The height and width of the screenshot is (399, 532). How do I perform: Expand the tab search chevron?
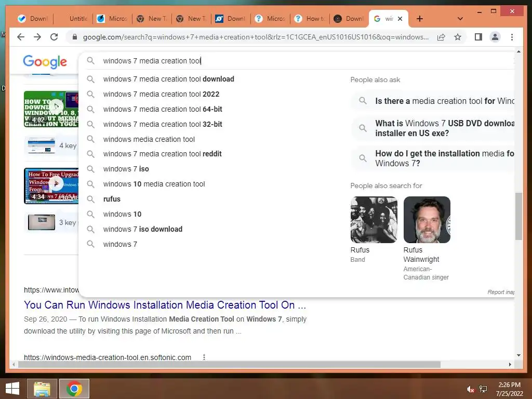pos(460,19)
